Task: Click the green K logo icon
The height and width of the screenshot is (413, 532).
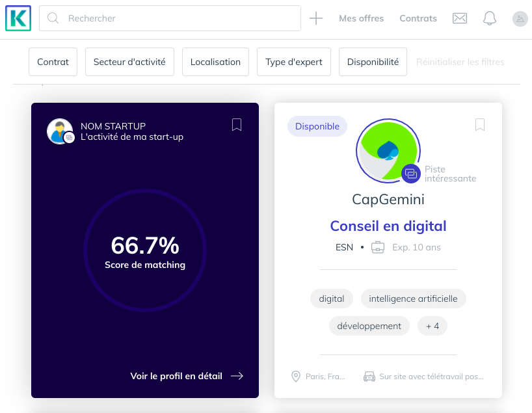Action: point(18,18)
